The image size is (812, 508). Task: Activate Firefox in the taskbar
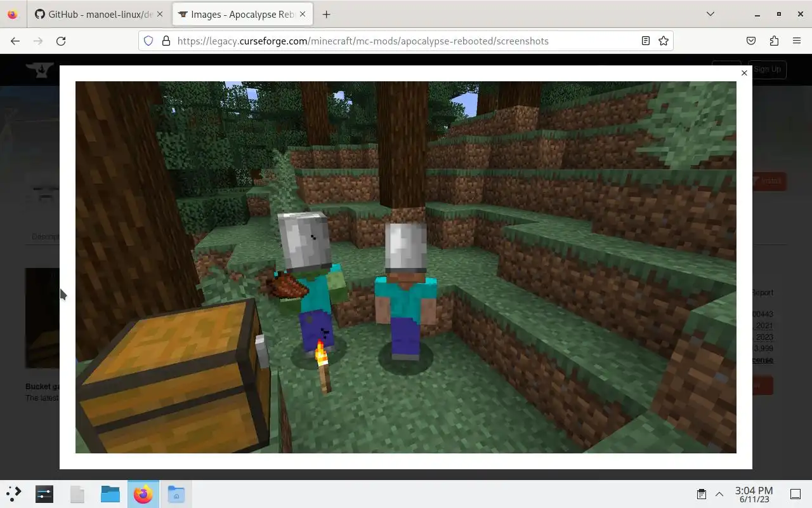(143, 493)
